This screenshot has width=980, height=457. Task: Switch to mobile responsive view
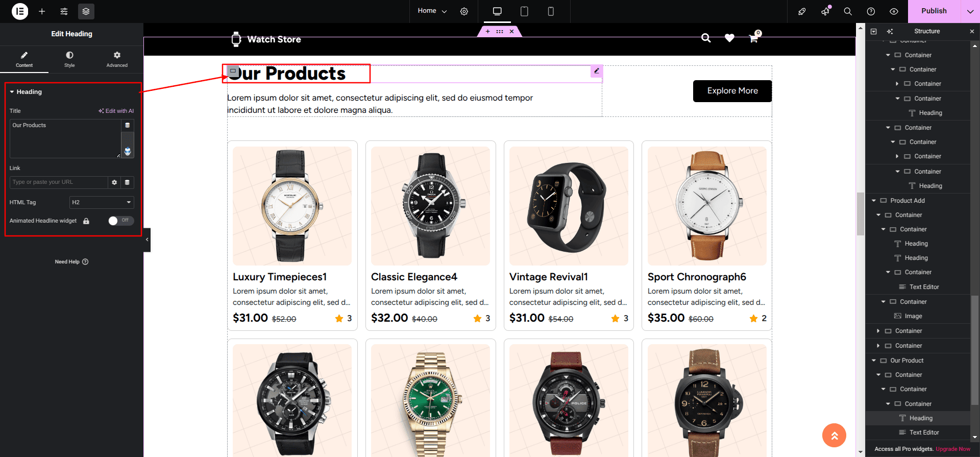tap(551, 11)
